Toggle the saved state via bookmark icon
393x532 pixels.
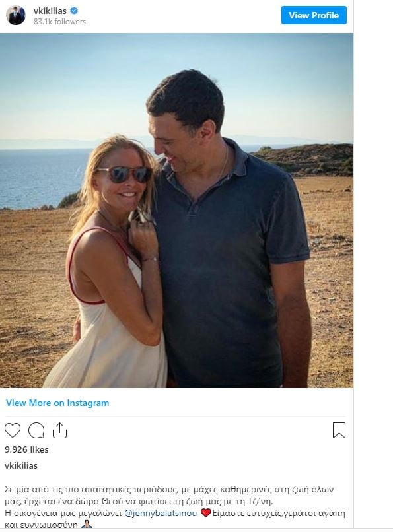coord(338,430)
